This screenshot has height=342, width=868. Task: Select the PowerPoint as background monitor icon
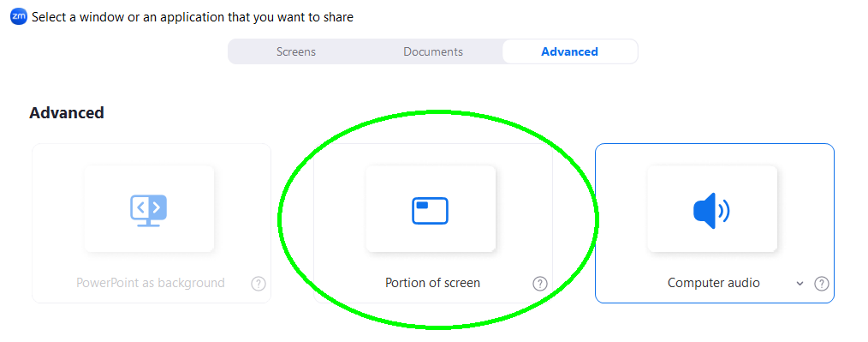(148, 211)
